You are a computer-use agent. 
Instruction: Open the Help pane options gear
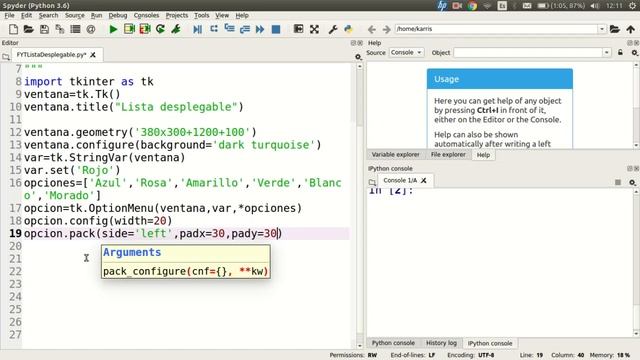(634, 53)
